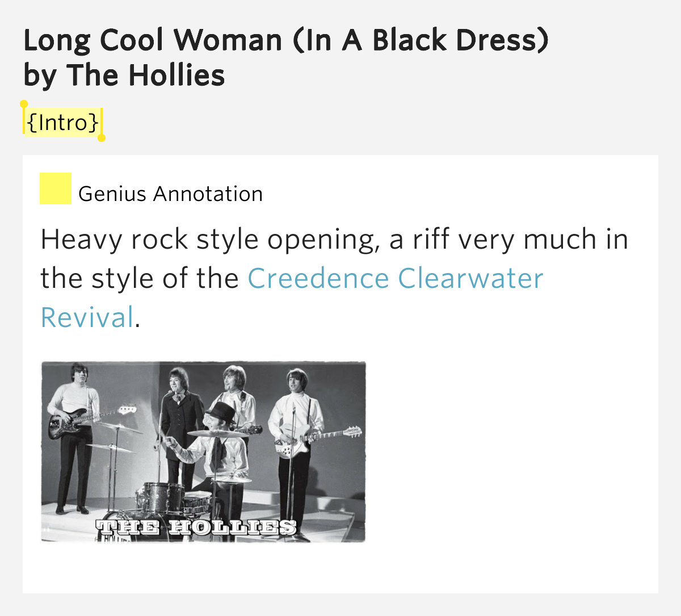Image resolution: width=681 pixels, height=616 pixels.
Task: Click the bottom-right yellow selection handle
Action: tap(102, 138)
